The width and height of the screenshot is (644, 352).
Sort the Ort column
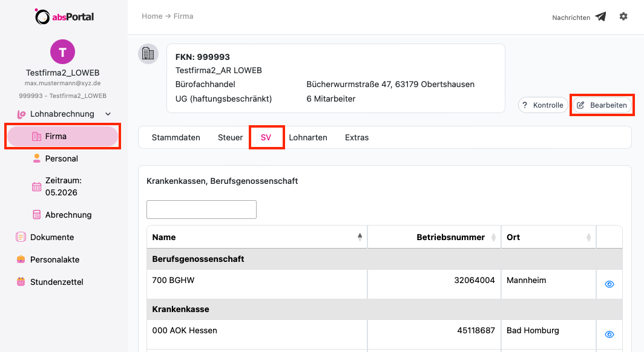tap(588, 237)
